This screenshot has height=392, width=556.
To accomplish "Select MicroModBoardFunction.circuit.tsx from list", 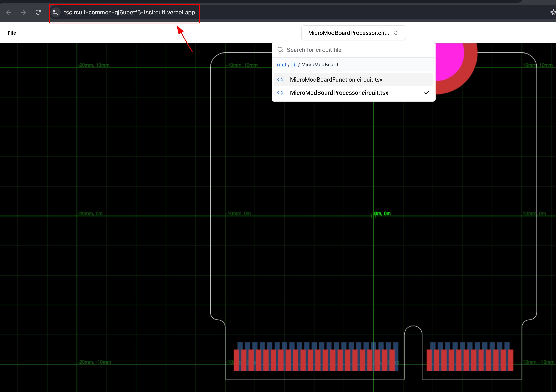I will click(x=336, y=80).
